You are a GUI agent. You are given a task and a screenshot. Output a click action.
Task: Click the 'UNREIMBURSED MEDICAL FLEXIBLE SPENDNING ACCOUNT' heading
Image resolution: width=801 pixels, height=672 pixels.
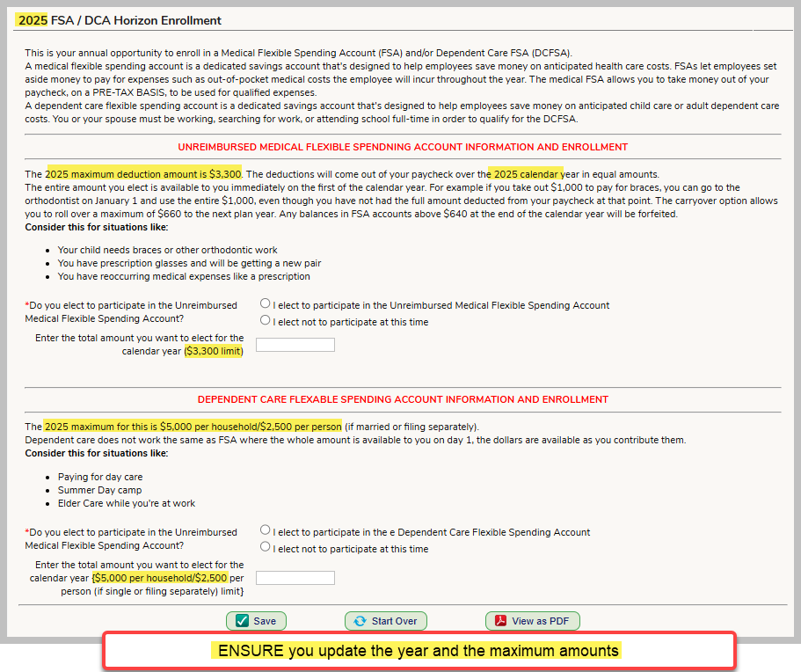(x=403, y=147)
